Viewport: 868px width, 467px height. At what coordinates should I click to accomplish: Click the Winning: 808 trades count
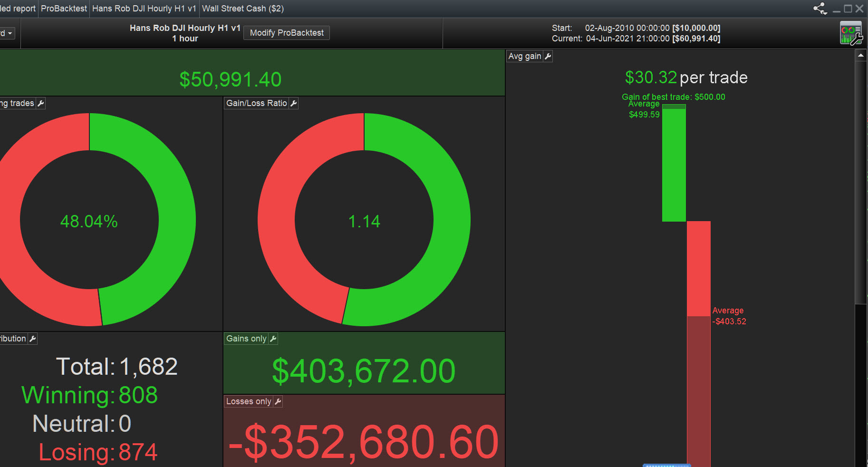89,395
